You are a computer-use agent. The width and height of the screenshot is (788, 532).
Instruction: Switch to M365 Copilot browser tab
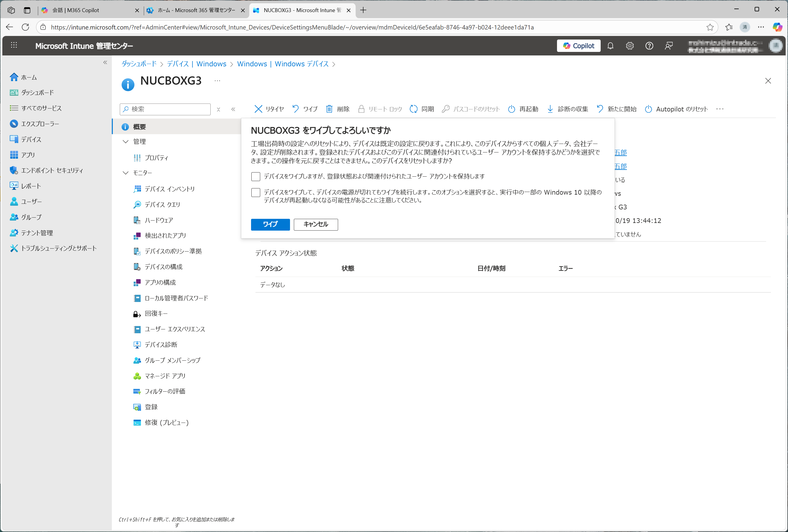(x=76, y=10)
